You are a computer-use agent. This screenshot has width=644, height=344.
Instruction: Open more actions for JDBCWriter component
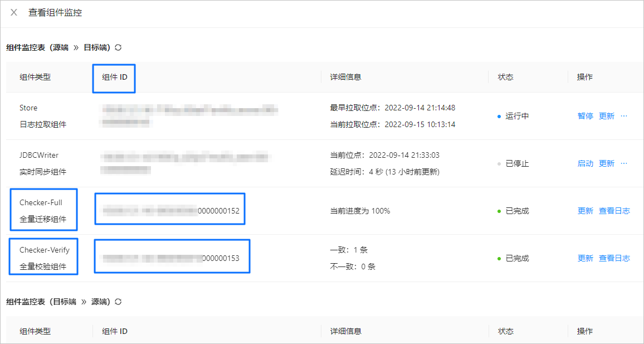coord(624,163)
